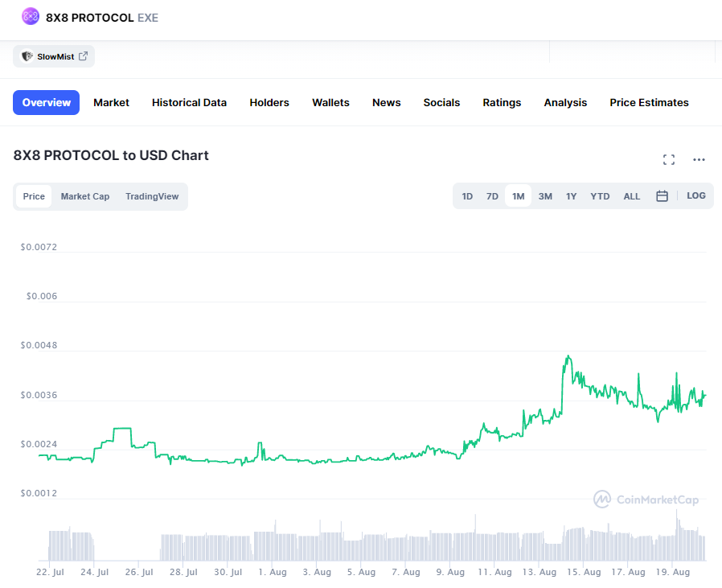Switch chart to Market Cap view
This screenshot has width=722, height=588.
click(85, 196)
